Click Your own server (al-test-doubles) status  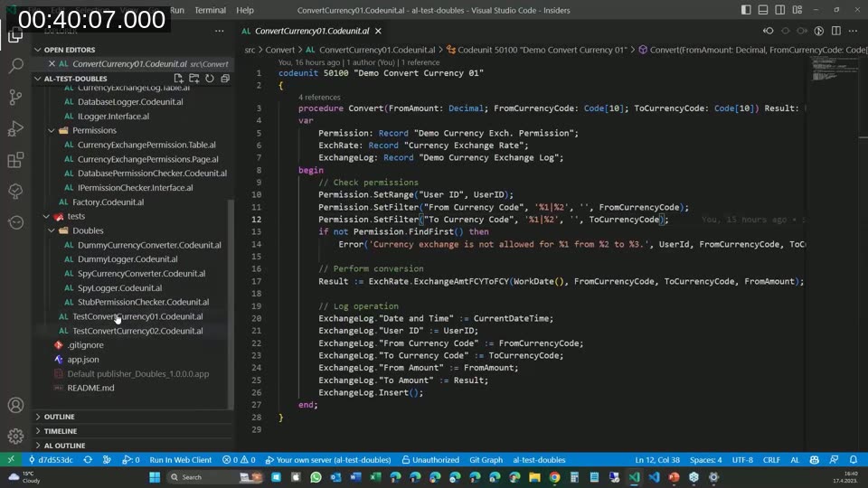tap(328, 460)
